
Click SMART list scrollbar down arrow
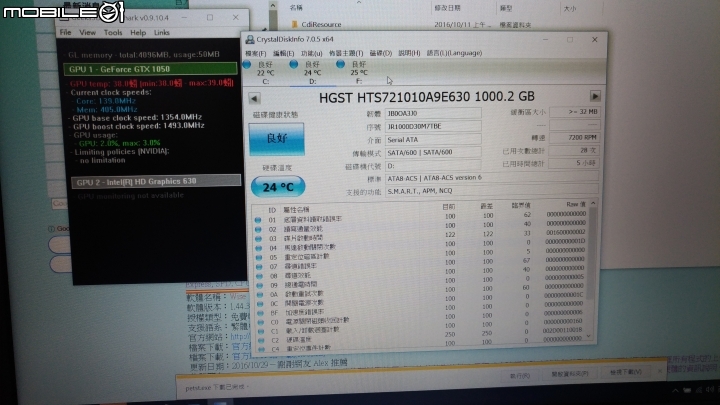(589, 336)
